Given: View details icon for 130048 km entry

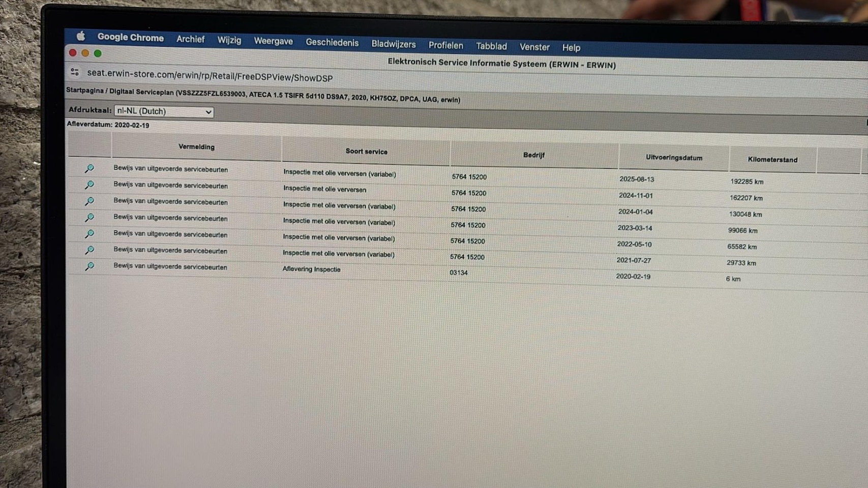Looking at the screenshot, I should (89, 201).
